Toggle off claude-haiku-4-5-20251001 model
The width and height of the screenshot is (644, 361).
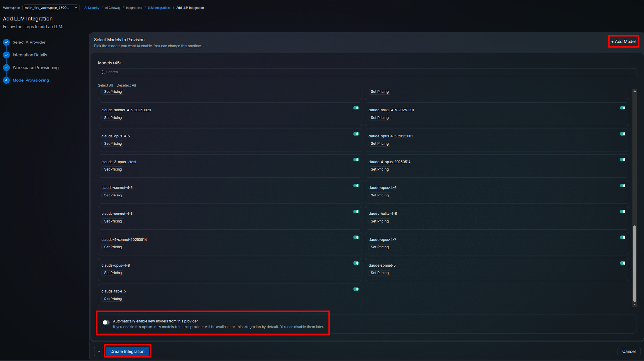[623, 108]
